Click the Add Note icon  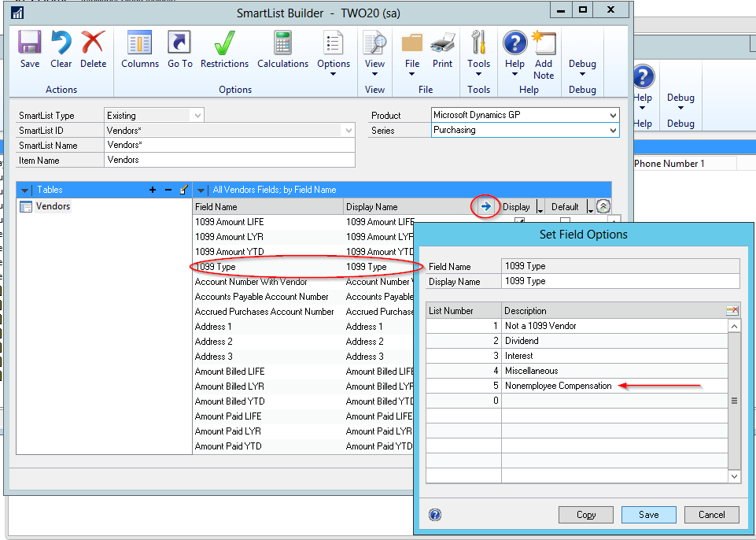[544, 43]
